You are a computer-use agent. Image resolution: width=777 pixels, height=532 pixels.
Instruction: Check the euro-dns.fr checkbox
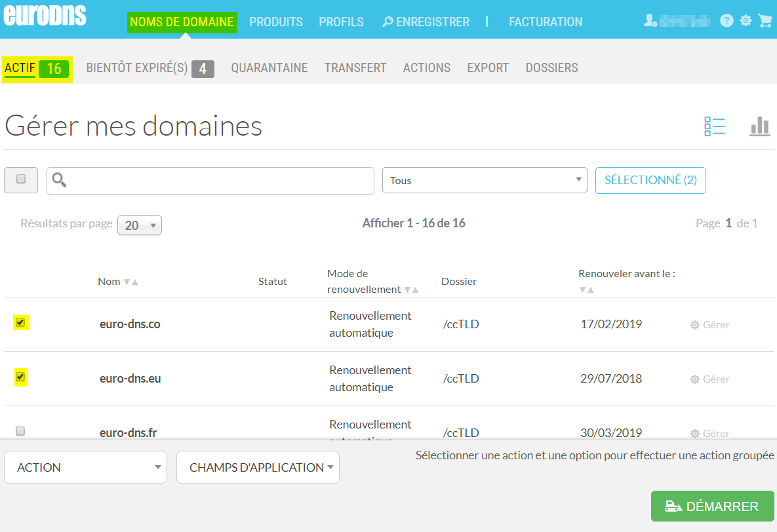click(20, 431)
